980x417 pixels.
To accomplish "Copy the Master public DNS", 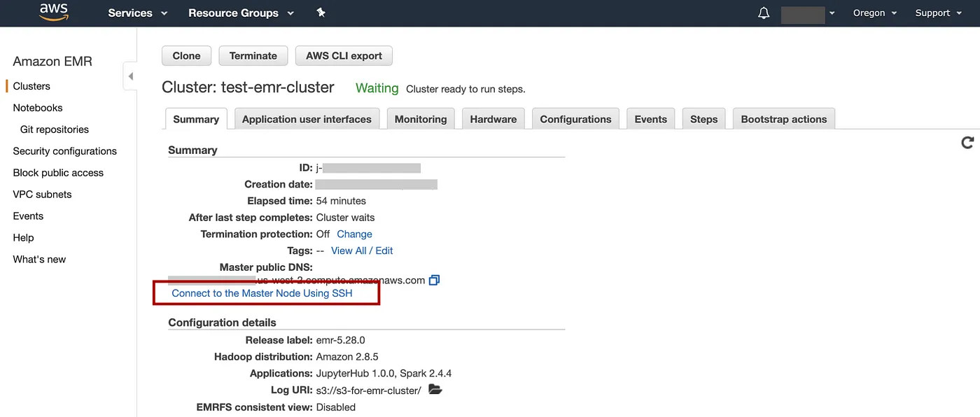I will (434, 281).
